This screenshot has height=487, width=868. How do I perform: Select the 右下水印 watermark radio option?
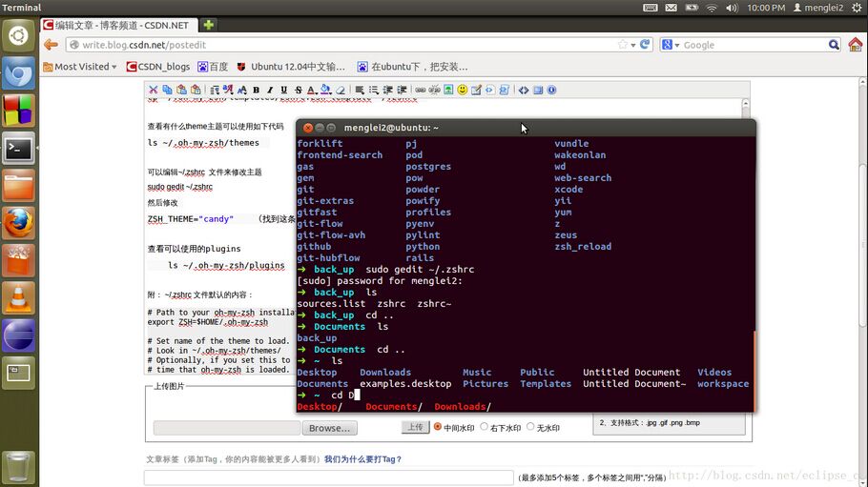click(x=485, y=427)
